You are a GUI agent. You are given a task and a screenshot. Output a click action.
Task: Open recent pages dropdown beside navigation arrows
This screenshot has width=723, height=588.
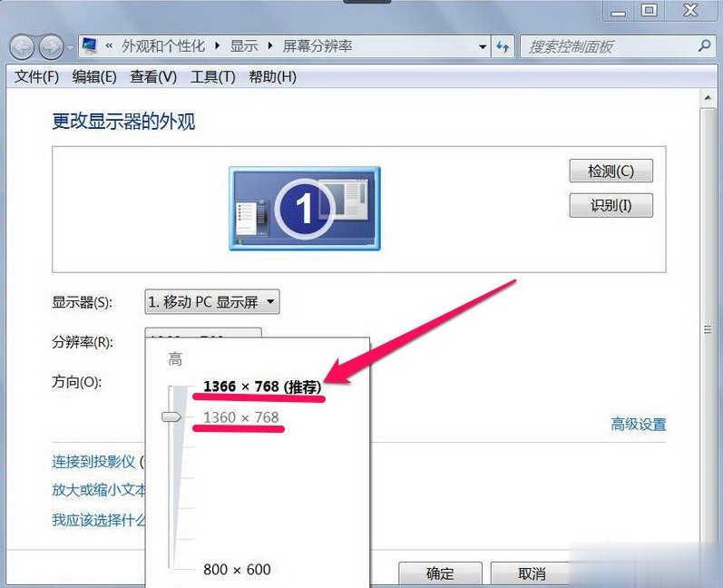click(x=70, y=47)
